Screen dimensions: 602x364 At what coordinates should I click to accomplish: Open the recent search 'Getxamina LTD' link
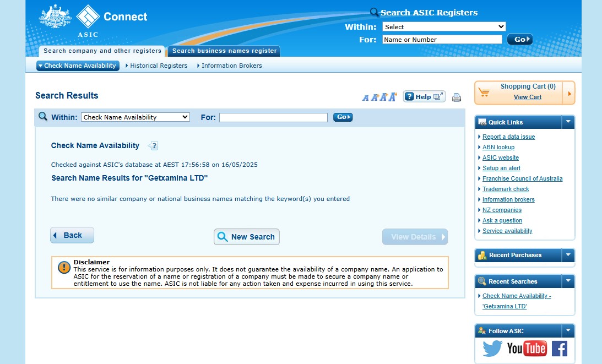(x=517, y=301)
